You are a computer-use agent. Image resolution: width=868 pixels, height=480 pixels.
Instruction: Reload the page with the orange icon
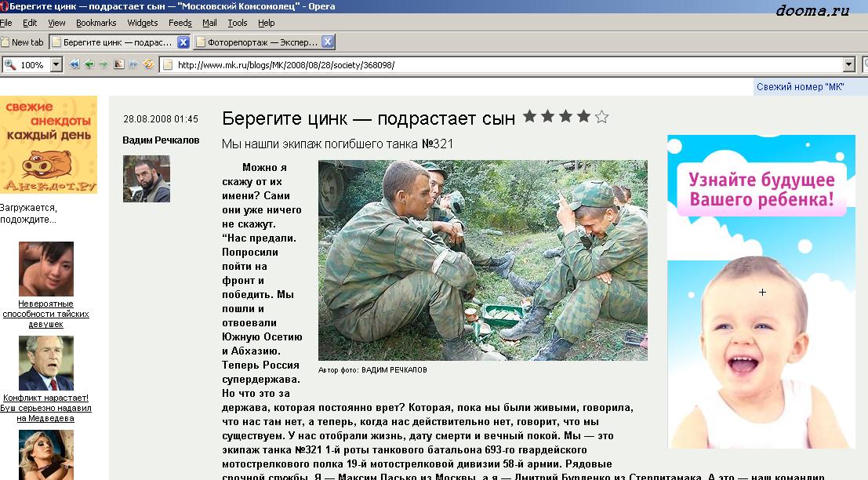click(x=148, y=65)
